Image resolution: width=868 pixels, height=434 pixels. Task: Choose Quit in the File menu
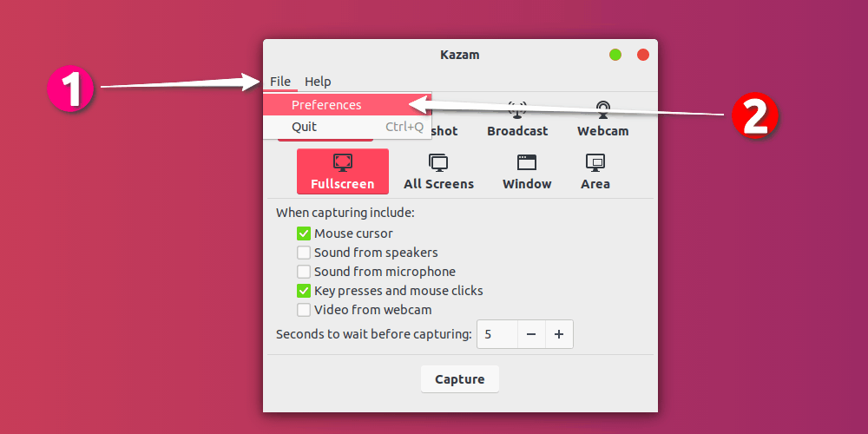(347, 127)
